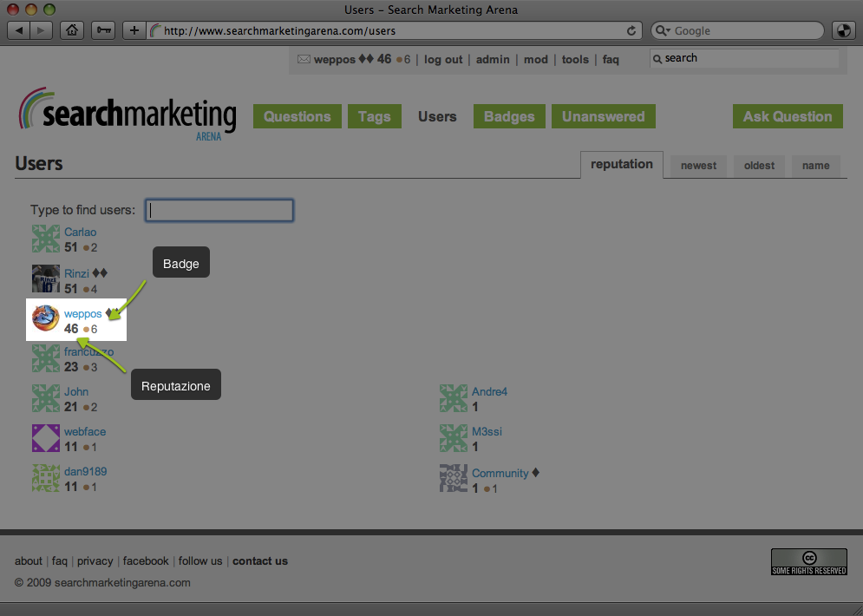Click Carlao's avatar image
The width and height of the screenshot is (863, 616).
point(46,239)
